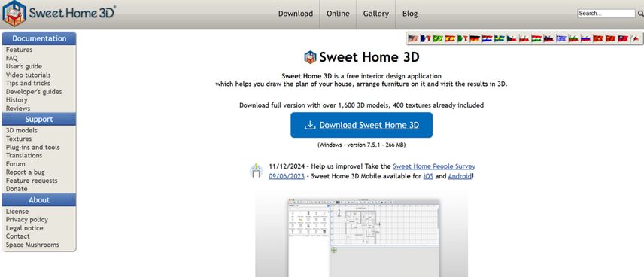Focus the Search input field
644x277 pixels.
[x=606, y=14]
